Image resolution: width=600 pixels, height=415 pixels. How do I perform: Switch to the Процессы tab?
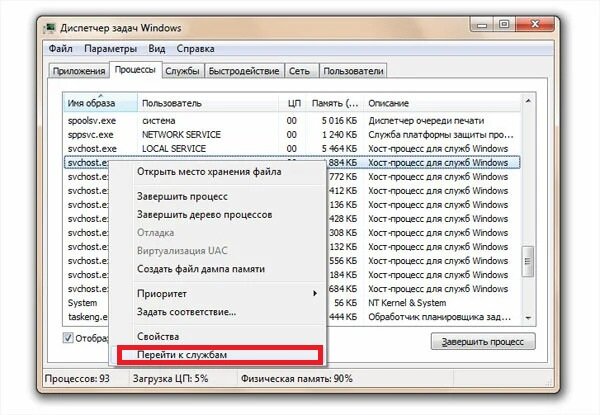coord(135,70)
